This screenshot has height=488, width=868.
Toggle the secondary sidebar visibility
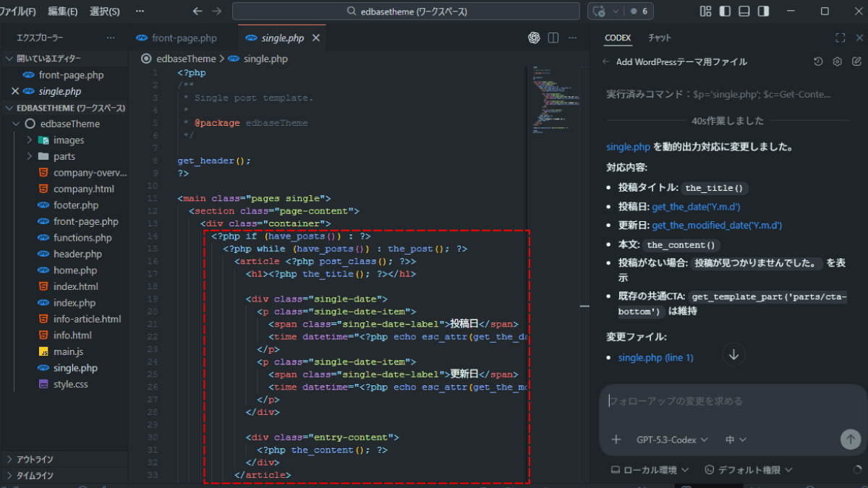tap(762, 12)
